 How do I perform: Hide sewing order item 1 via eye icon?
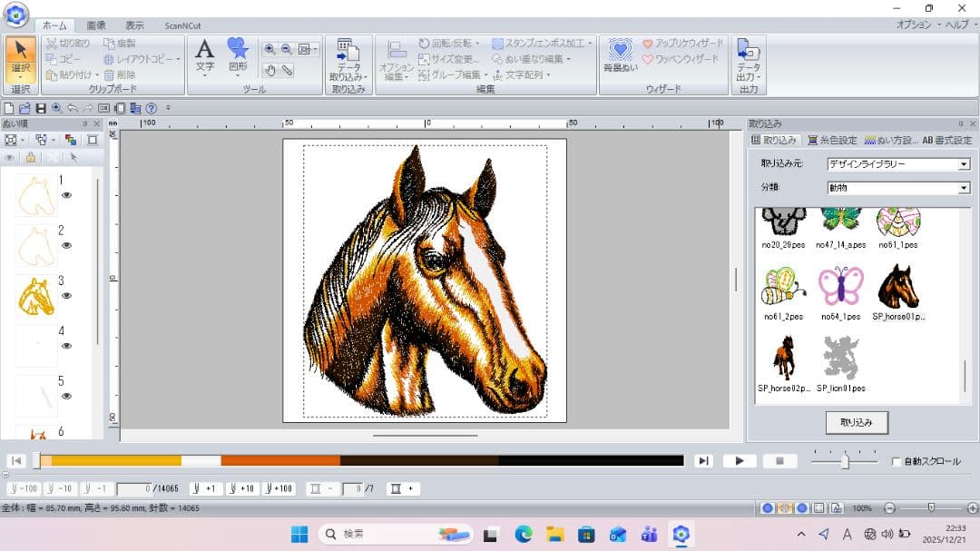66,194
